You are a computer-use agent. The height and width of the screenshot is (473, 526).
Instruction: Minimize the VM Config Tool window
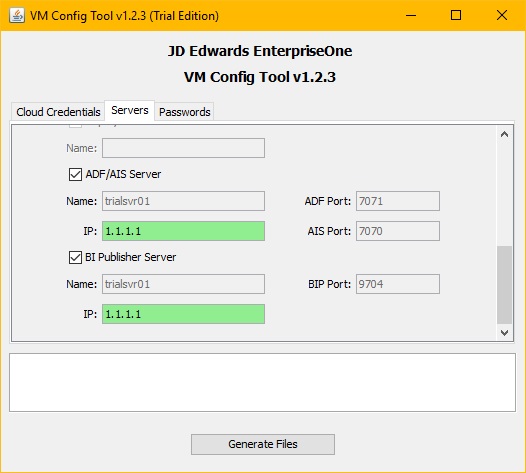pyautogui.click(x=411, y=15)
